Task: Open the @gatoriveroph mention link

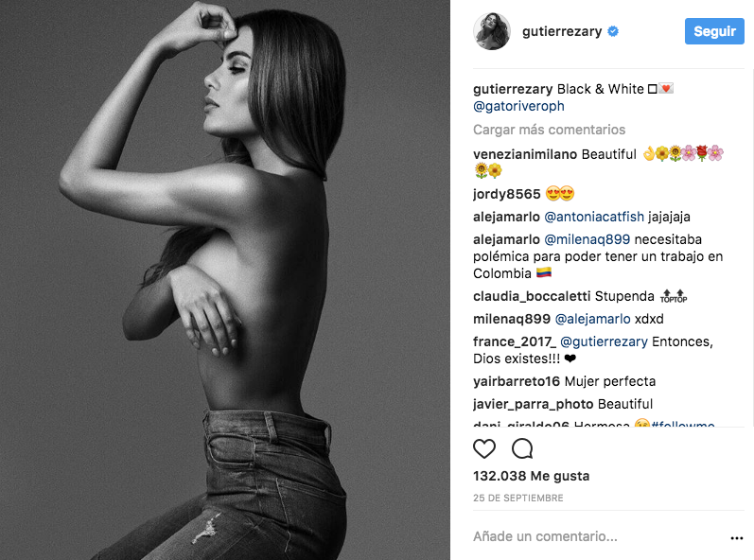Action: tap(518, 106)
